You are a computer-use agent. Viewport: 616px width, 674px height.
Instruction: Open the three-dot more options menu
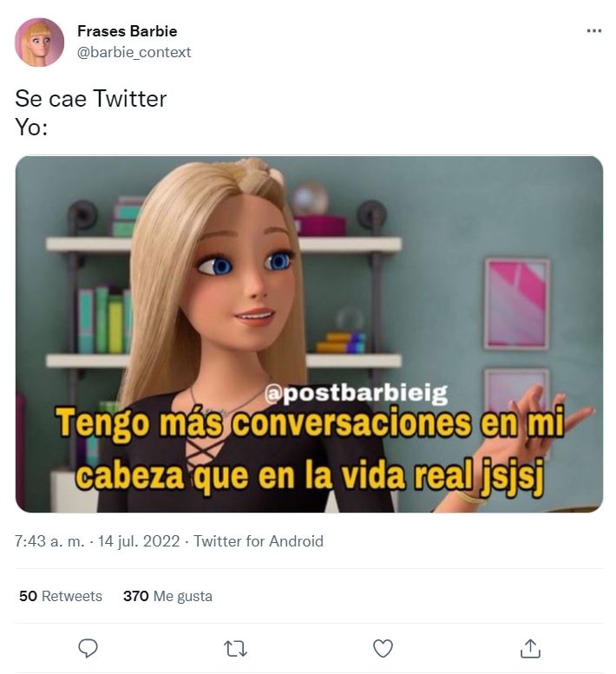tap(593, 31)
